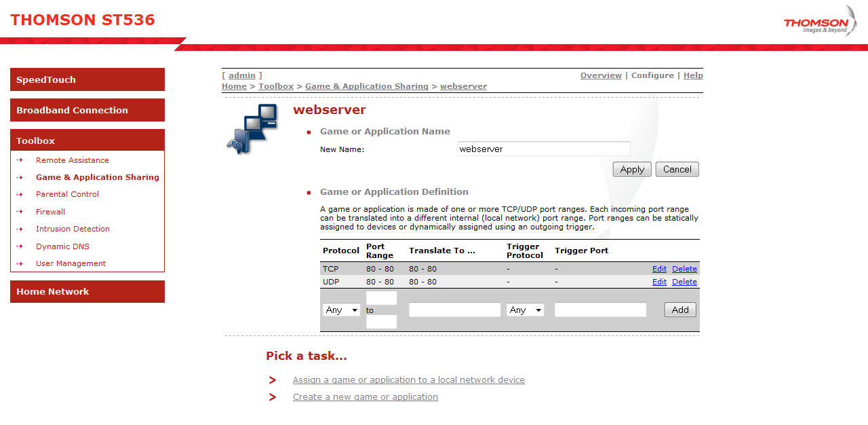Click the Add button for new port range
Image resolution: width=868 pixels, height=425 pixels.
[680, 310]
